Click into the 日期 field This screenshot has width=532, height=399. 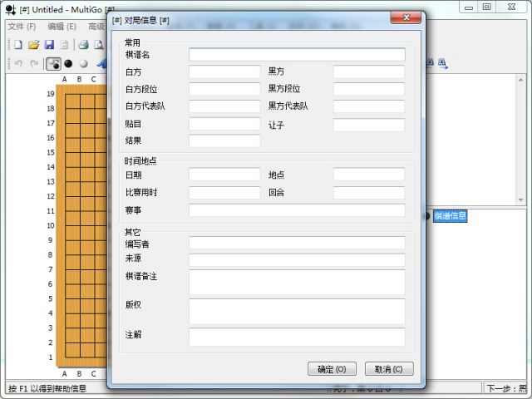click(x=224, y=175)
